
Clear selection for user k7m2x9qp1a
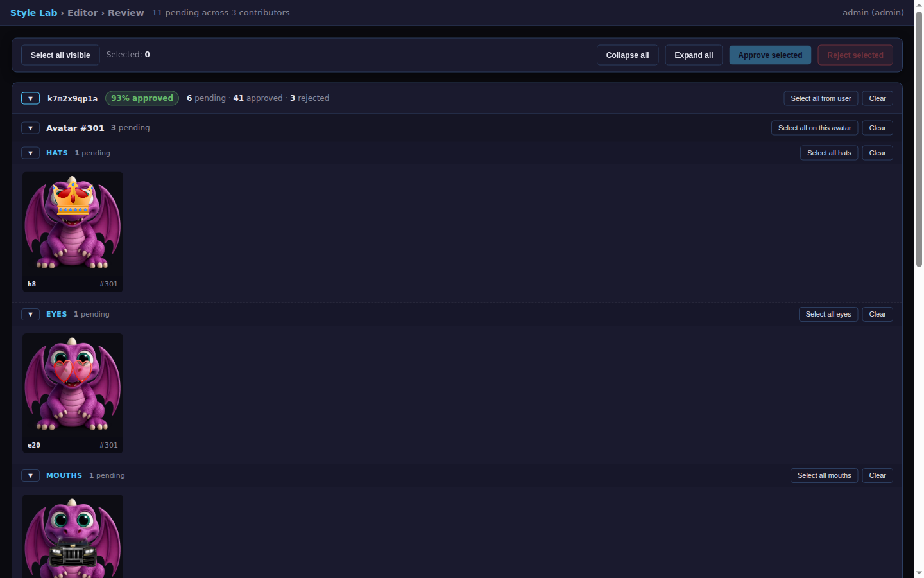(877, 98)
